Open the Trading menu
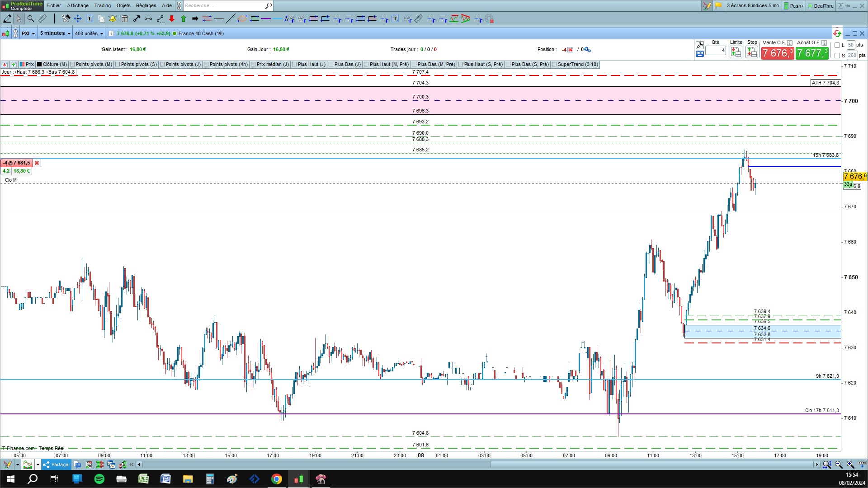The image size is (868, 488). tap(102, 5)
